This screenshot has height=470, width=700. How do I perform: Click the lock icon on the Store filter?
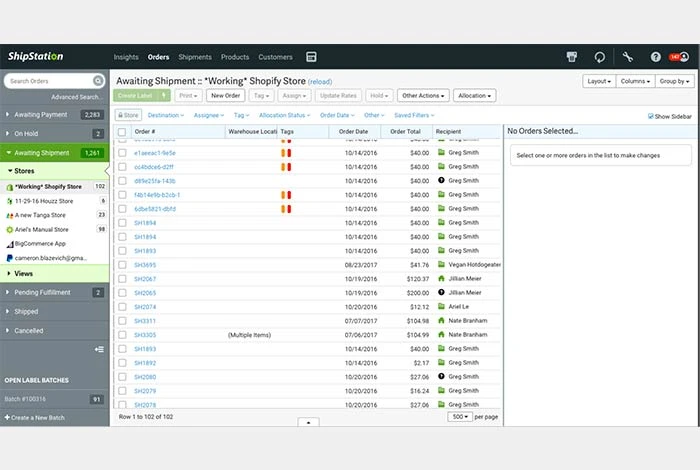tap(121, 115)
